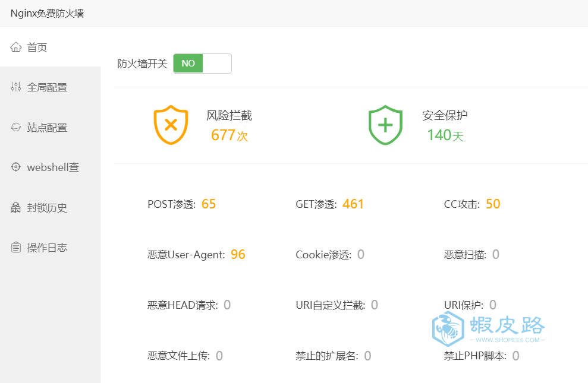Click the green security protection shield icon
The height and width of the screenshot is (383, 588).
pyautogui.click(x=385, y=125)
